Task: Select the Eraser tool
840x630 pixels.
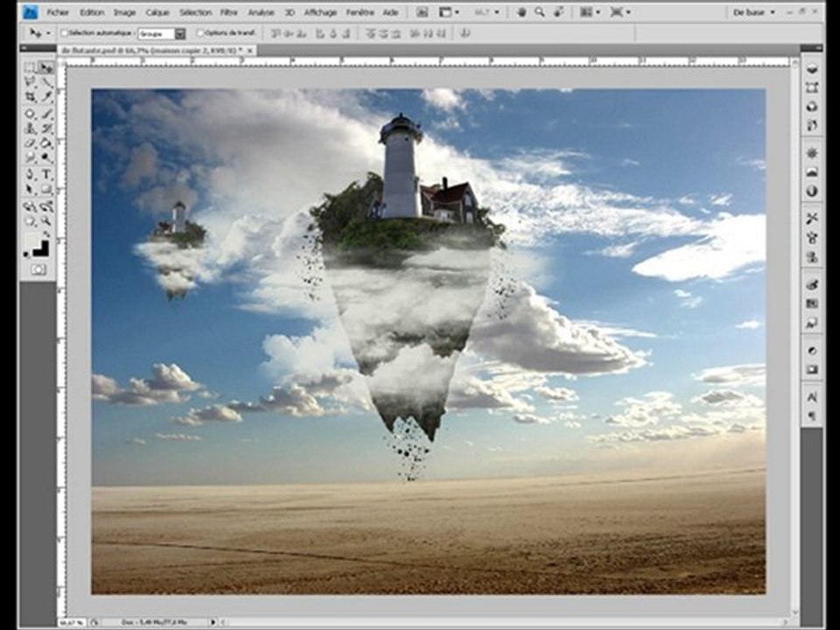Action: (30, 143)
